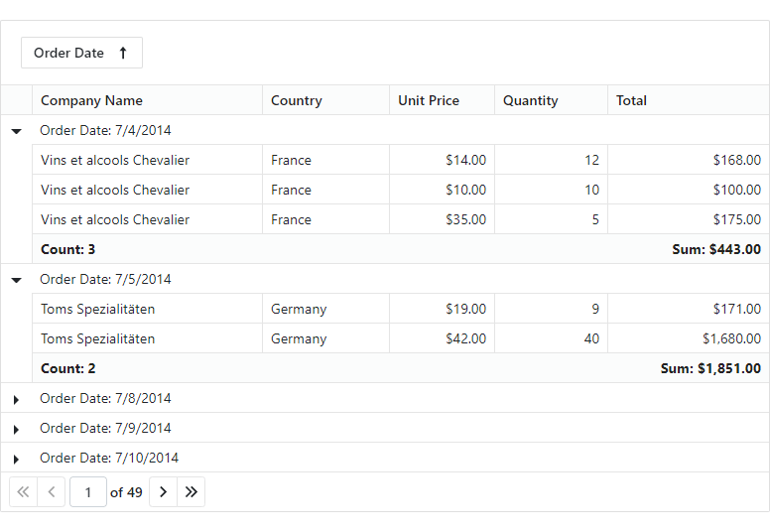Jump to last page

pyautogui.click(x=192, y=492)
